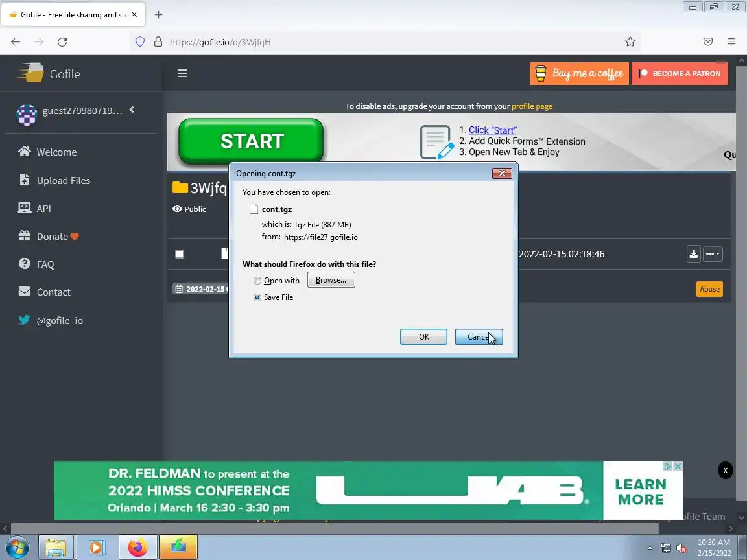747x560 pixels.
Task: Collapse the guest account chevron
Action: (x=132, y=110)
